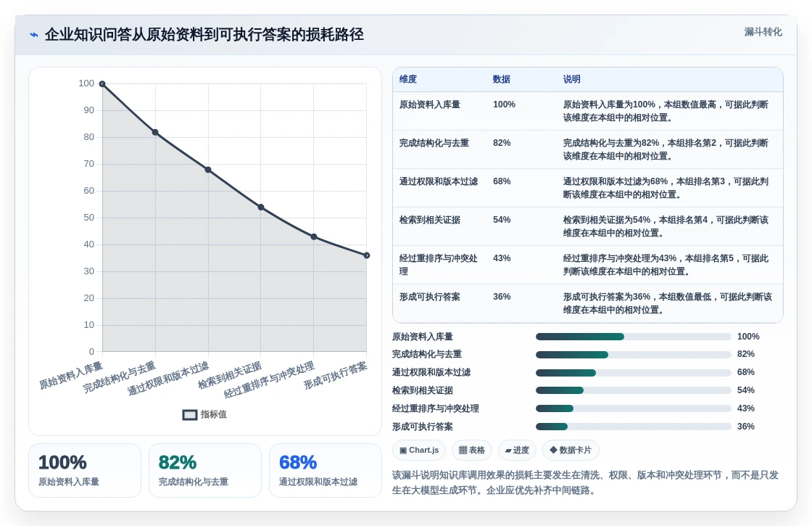Click the 43% value in the table
This screenshot has height=526, width=812.
pyautogui.click(x=502, y=258)
